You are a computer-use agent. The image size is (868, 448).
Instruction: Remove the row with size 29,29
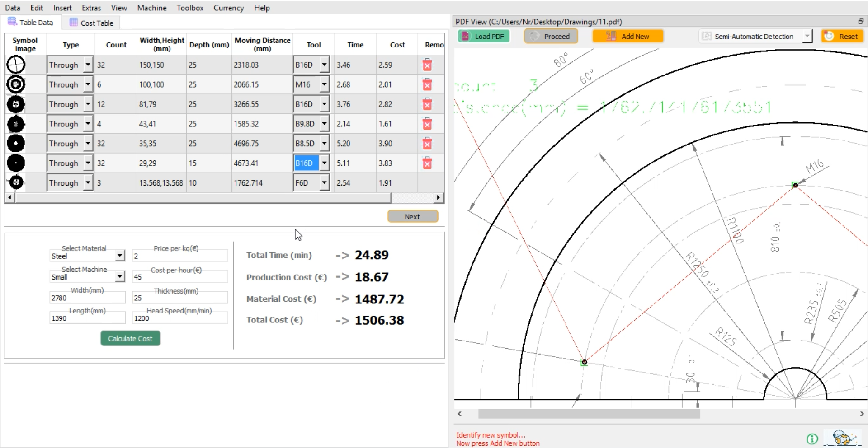click(x=427, y=163)
